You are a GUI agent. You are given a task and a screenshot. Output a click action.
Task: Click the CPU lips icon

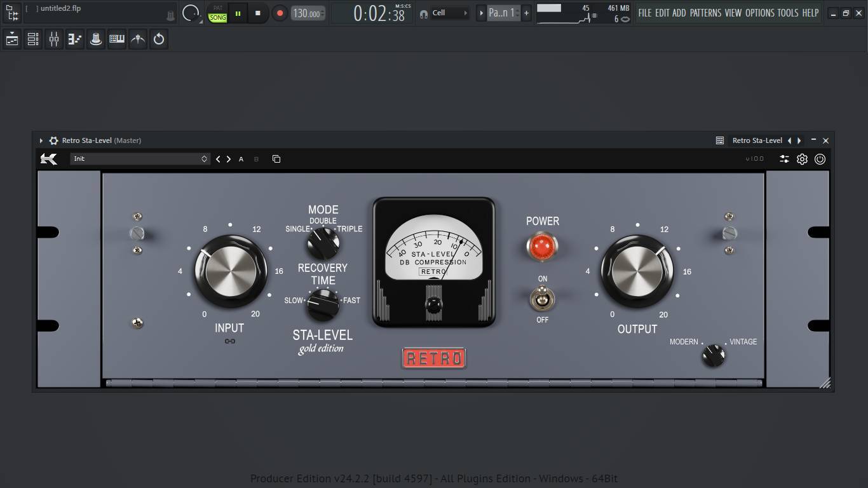point(625,19)
